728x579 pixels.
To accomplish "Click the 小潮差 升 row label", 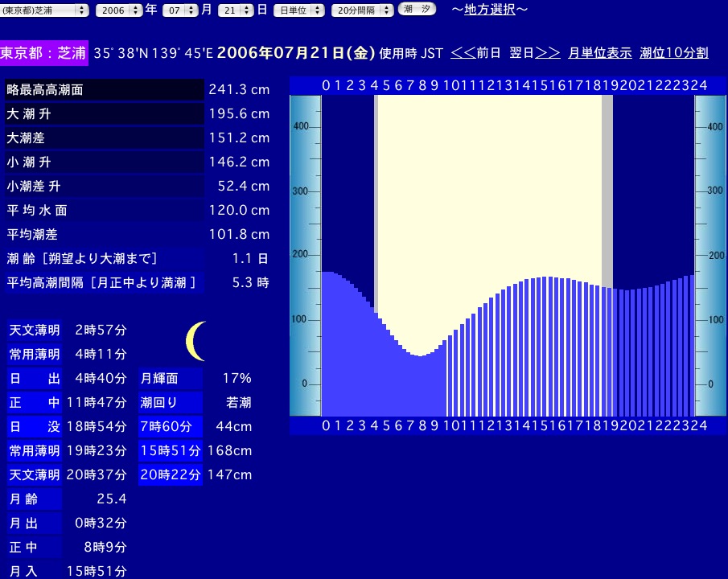I will tap(105, 187).
